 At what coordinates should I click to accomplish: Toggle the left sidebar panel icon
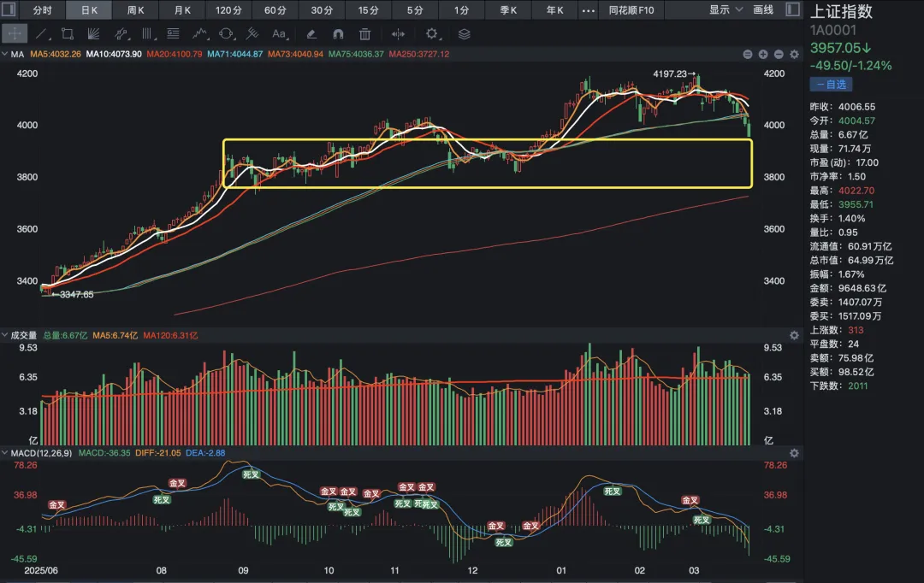coord(9,9)
